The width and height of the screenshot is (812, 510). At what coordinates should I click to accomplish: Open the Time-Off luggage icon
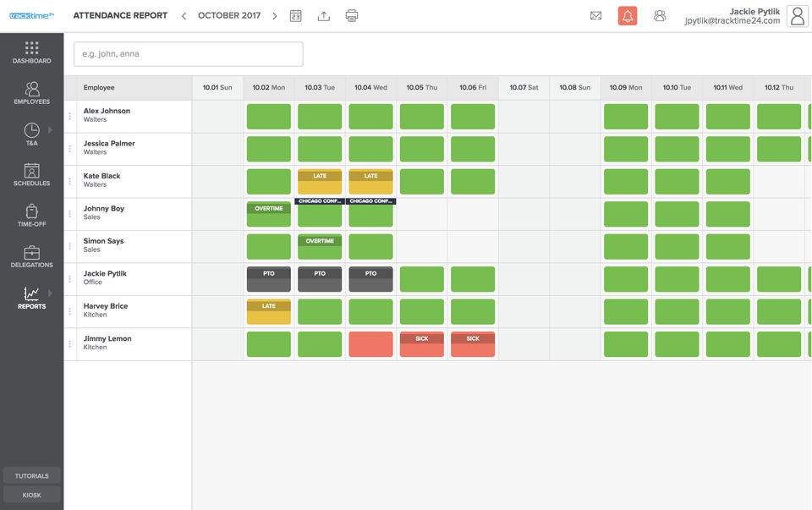point(31,211)
